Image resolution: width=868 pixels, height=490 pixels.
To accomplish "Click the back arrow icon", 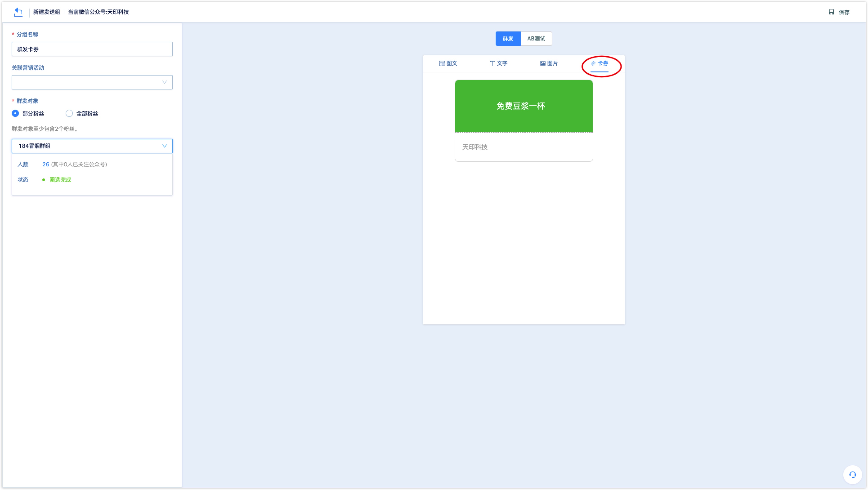I will 18,12.
